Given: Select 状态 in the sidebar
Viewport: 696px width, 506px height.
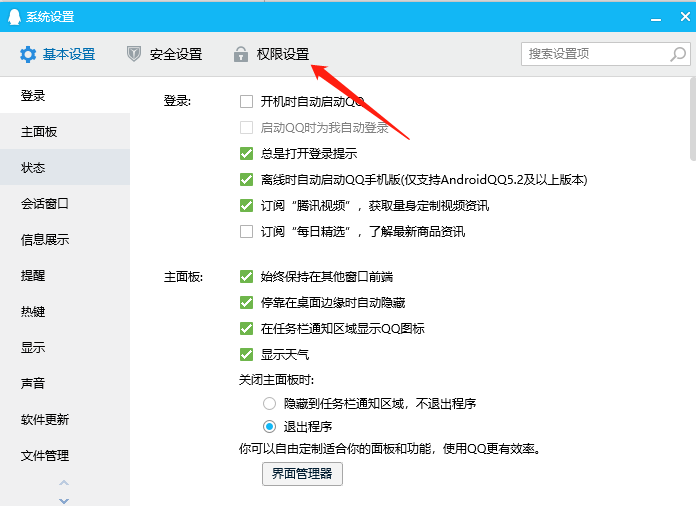Looking at the screenshot, I should pyautogui.click(x=65, y=167).
